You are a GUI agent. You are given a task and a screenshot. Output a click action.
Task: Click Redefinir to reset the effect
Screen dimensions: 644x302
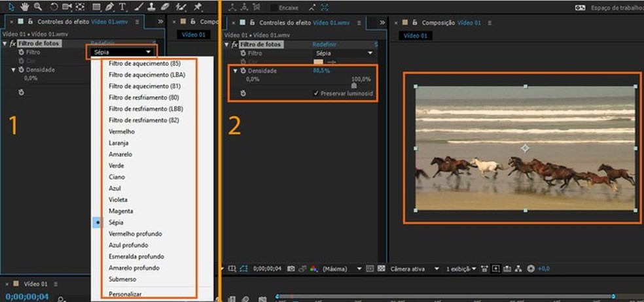324,44
